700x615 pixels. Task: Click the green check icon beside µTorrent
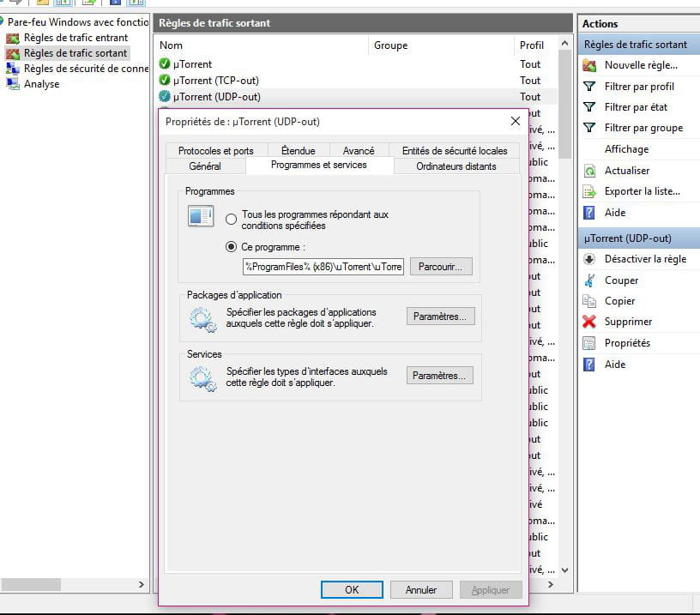165,63
